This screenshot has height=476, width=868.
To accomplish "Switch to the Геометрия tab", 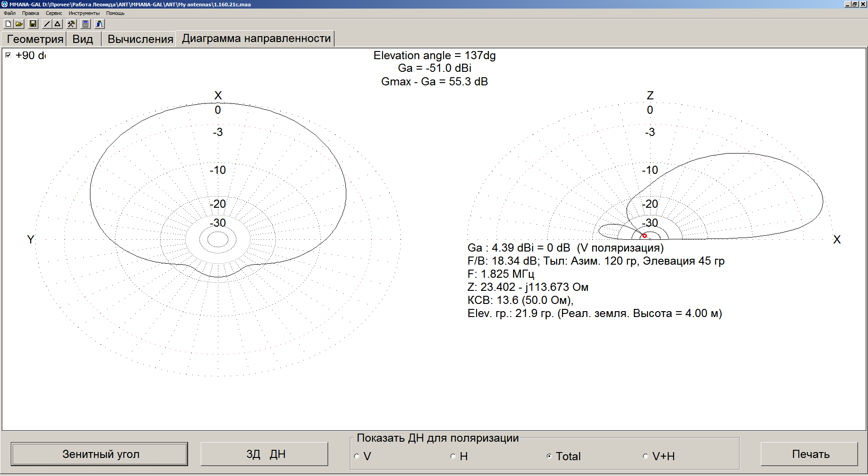I will click(x=35, y=39).
